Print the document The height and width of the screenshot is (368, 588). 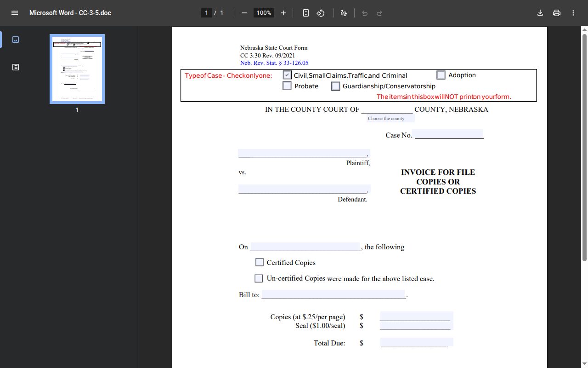557,13
